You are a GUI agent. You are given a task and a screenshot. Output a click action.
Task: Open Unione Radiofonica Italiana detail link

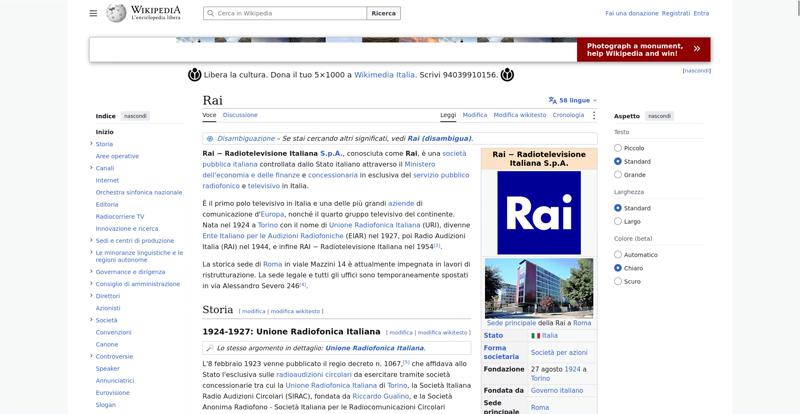pyautogui.click(x=374, y=348)
